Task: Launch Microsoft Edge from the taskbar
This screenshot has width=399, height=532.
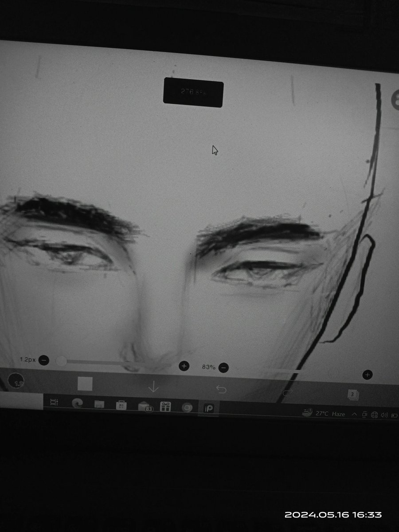Action: tap(77, 403)
